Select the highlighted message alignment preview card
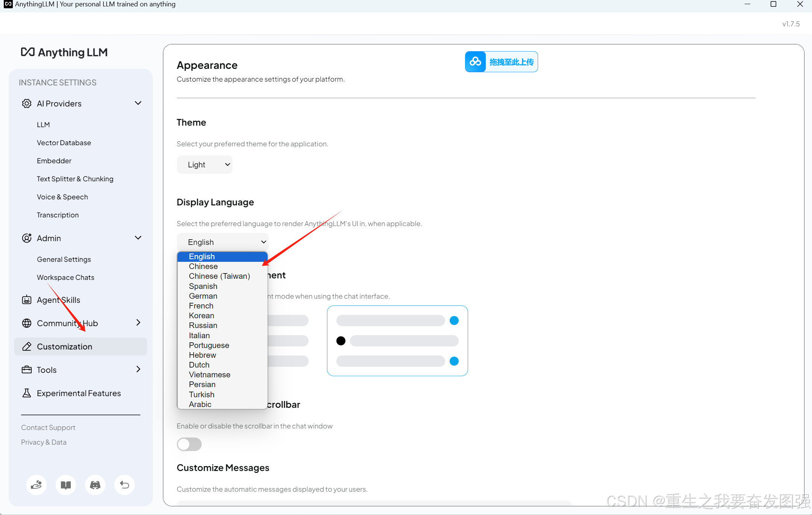This screenshot has width=812, height=515. pos(397,340)
